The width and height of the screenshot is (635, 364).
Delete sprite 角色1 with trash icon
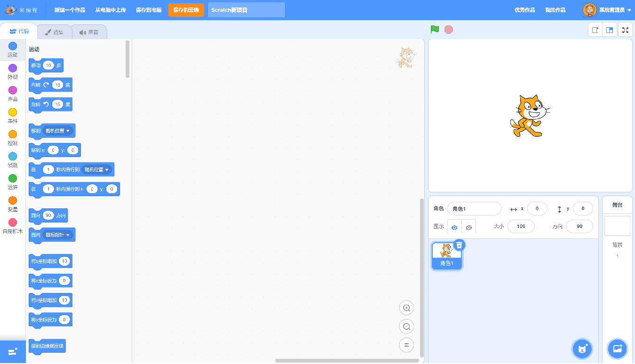pyautogui.click(x=460, y=245)
